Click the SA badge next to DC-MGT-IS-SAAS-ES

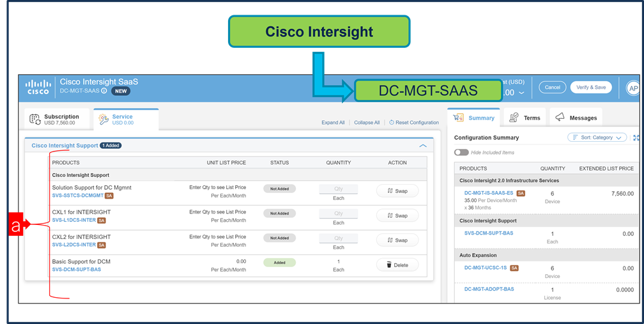[521, 193]
